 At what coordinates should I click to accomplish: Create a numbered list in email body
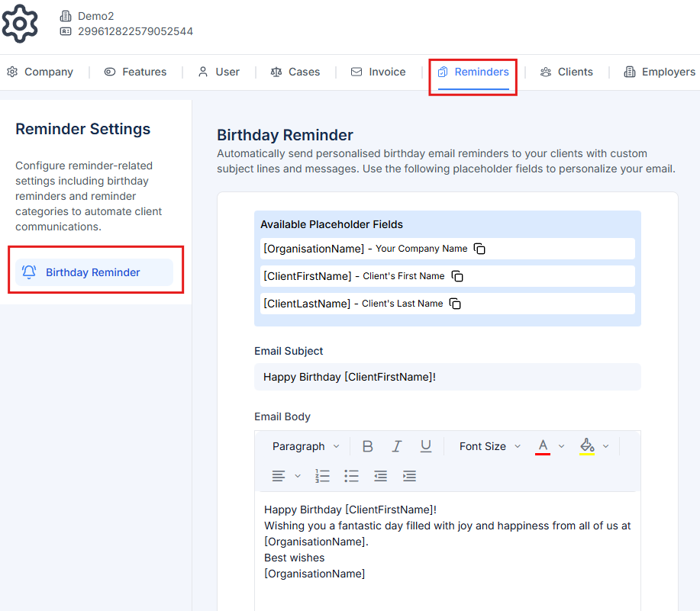click(x=322, y=475)
